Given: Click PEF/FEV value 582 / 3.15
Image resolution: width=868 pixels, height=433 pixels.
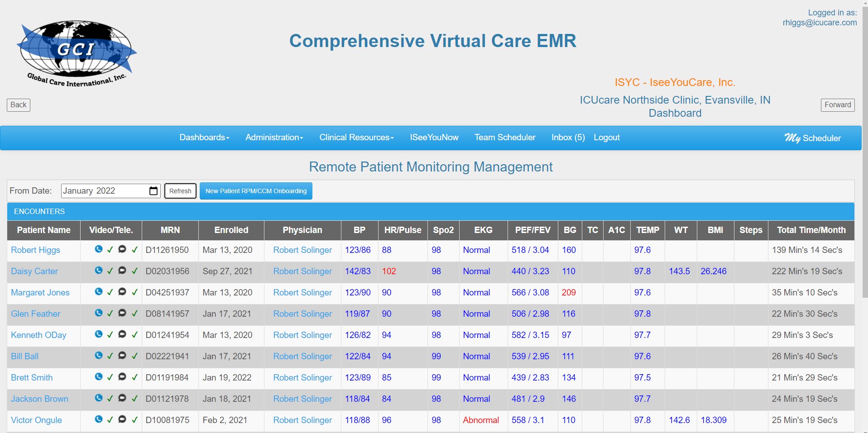Looking at the screenshot, I should coord(530,335).
